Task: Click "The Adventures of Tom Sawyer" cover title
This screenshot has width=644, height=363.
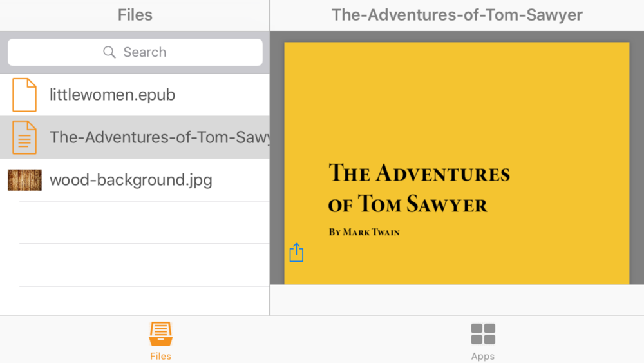Action: 419,188
